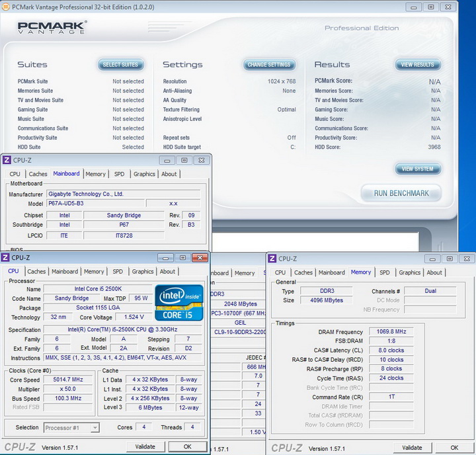Open About tab in Mainboard CPU-Z window
The image size is (476, 455).
click(x=169, y=174)
